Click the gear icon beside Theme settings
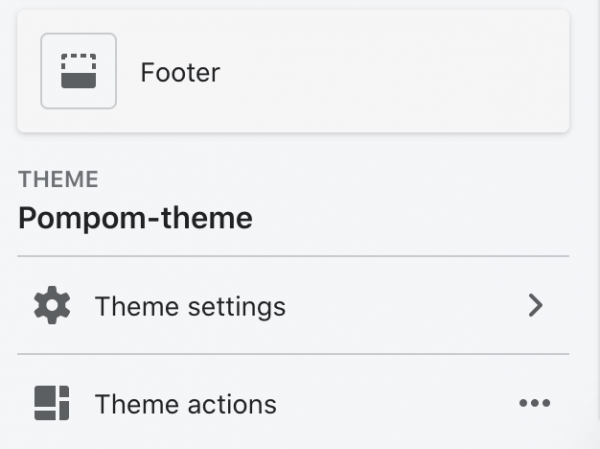Image resolution: width=600 pixels, height=449 pixels. 52,305
